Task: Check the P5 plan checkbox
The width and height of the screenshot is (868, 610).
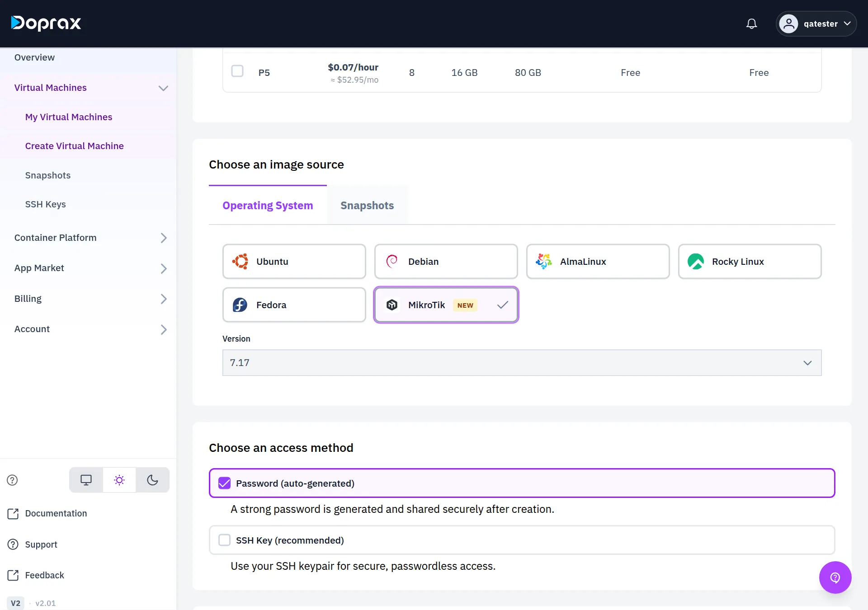Action: click(237, 71)
